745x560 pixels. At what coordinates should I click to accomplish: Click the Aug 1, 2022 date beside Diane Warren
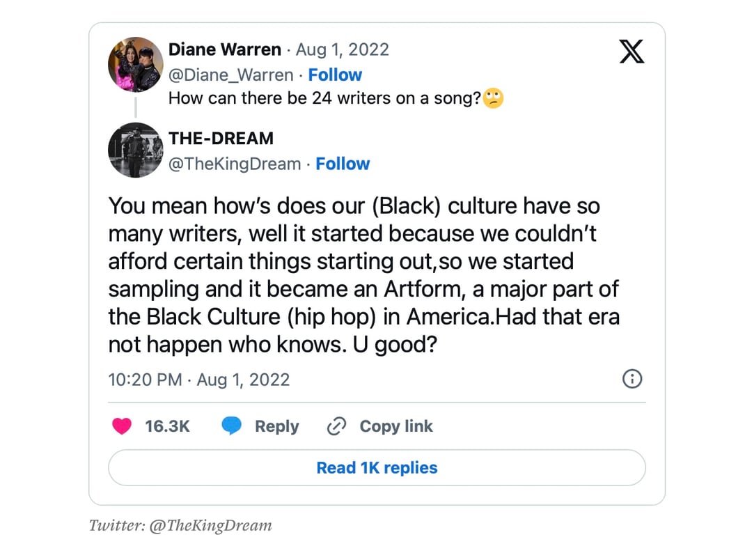[343, 50]
